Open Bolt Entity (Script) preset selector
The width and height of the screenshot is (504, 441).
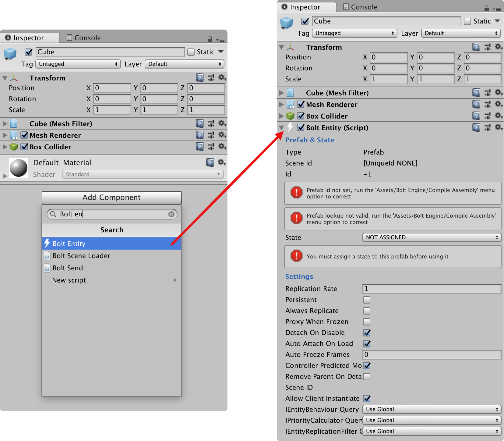(488, 127)
